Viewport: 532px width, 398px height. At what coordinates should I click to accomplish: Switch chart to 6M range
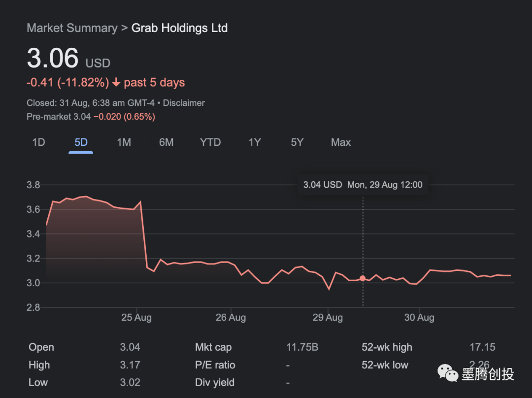(166, 142)
